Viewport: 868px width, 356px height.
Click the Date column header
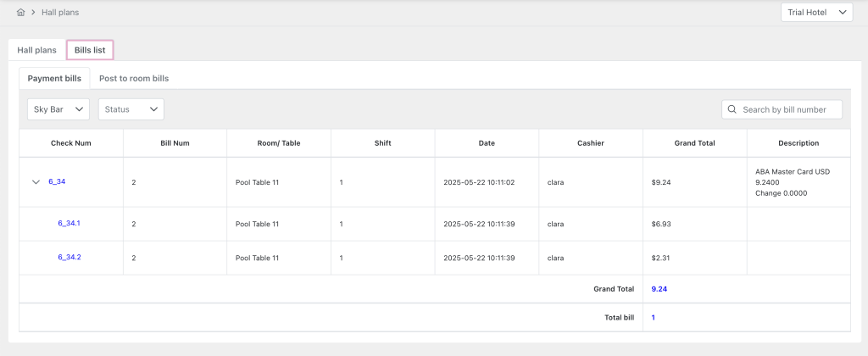coord(487,143)
